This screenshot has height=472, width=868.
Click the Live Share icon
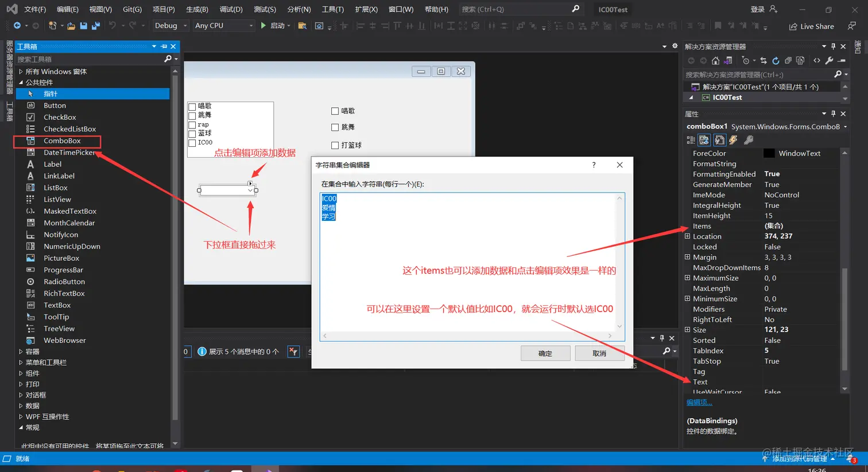click(x=793, y=26)
